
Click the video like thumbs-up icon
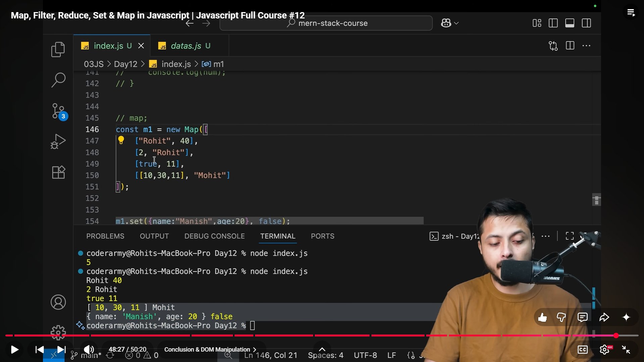coord(542,317)
